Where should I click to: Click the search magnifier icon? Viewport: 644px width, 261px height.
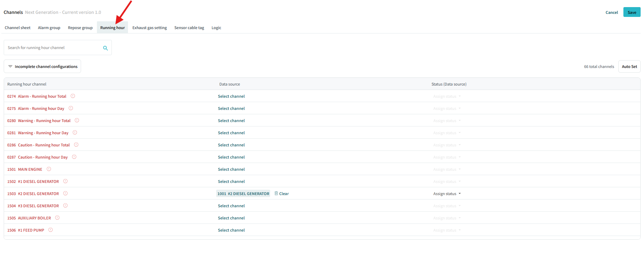coord(105,48)
